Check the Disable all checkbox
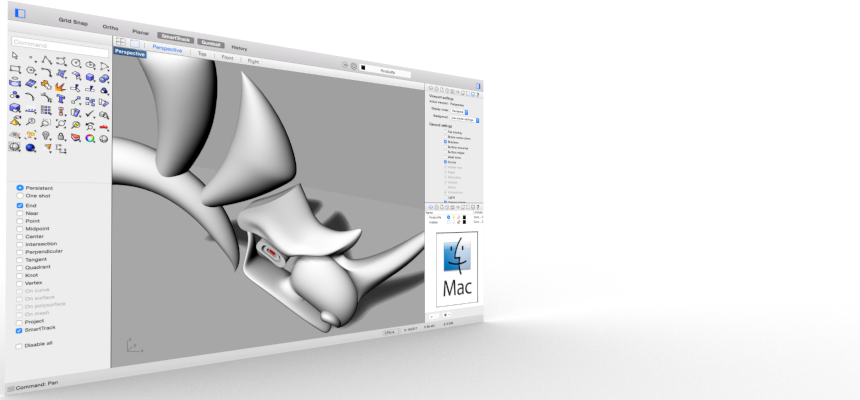Screen dimensions: 860x400 click(19, 345)
